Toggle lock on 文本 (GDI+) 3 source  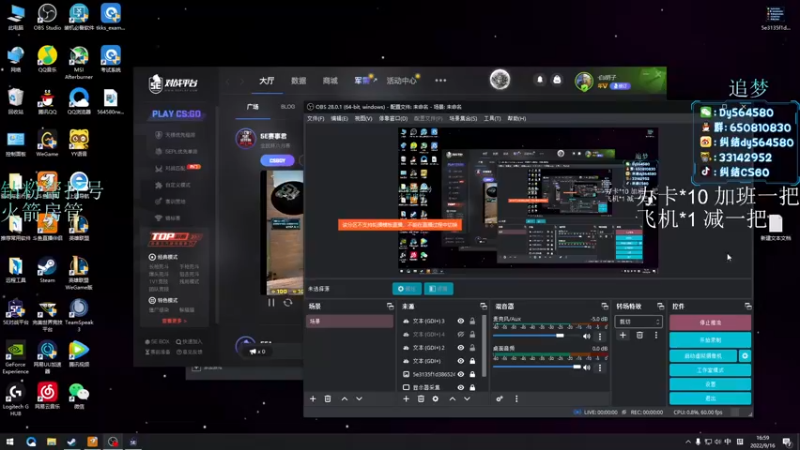[472, 321]
